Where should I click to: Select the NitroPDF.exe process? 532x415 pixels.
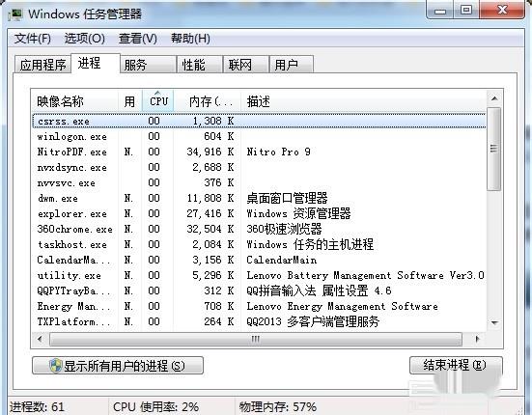coord(259,152)
